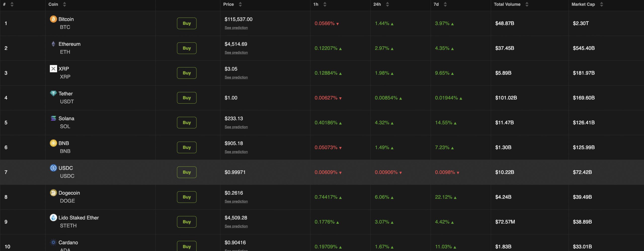
Task: Select the Lido Staked Ether icon
Action: coord(53,218)
